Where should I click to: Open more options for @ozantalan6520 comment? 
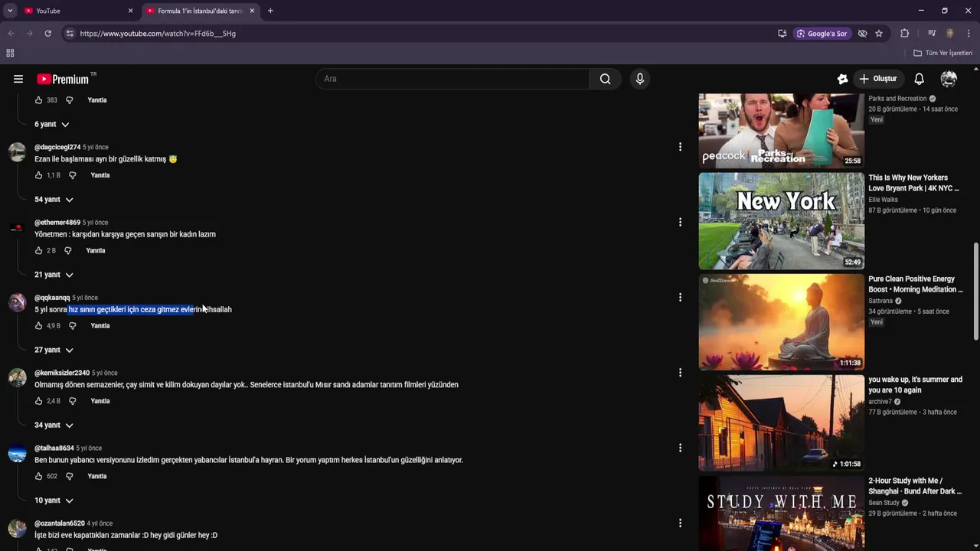click(680, 523)
